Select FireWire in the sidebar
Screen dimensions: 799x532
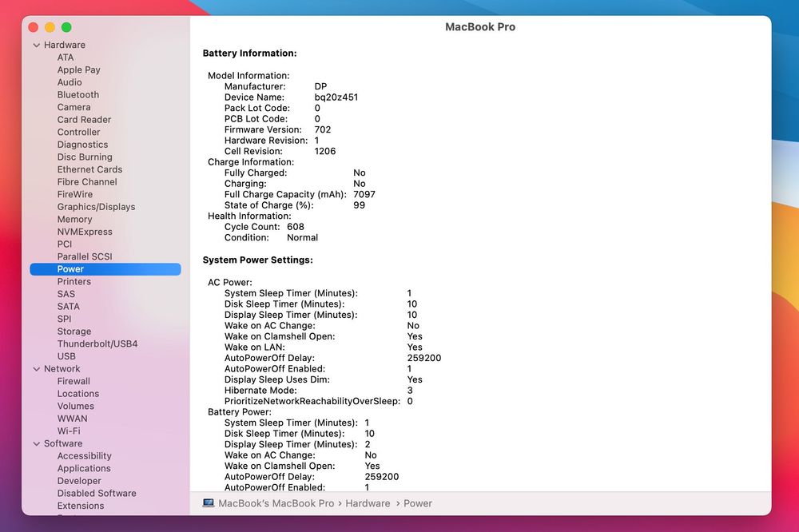(75, 194)
